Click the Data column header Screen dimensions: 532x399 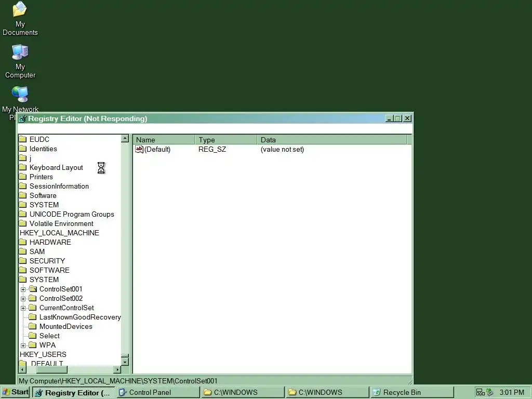332,140
